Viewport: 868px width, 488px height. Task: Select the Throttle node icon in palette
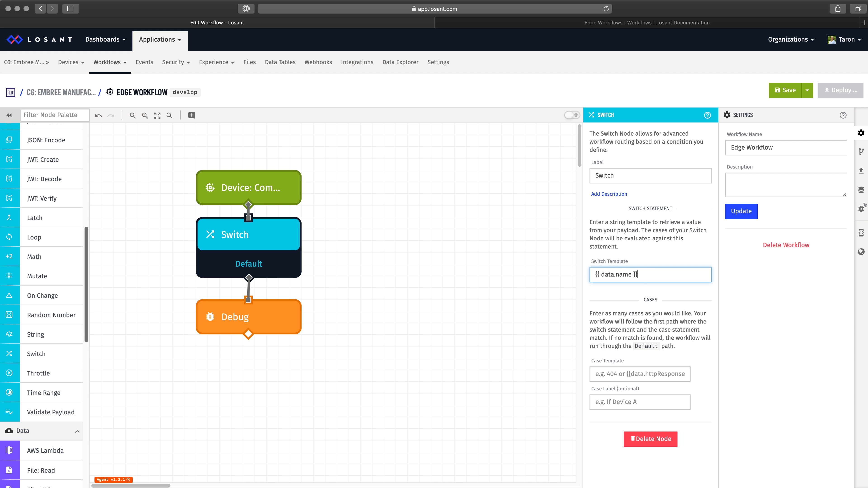coord(9,373)
